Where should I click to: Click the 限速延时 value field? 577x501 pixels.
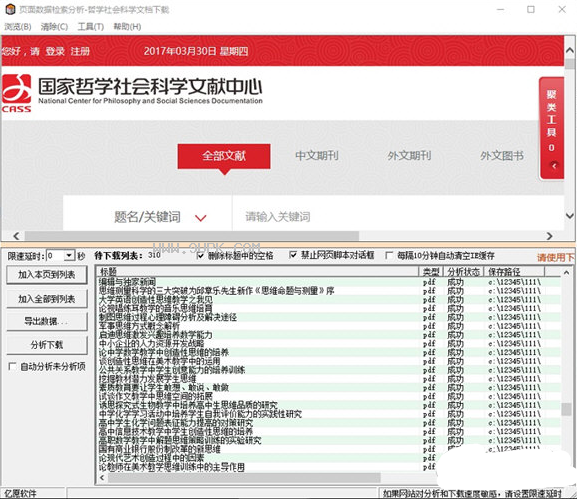click(x=55, y=255)
